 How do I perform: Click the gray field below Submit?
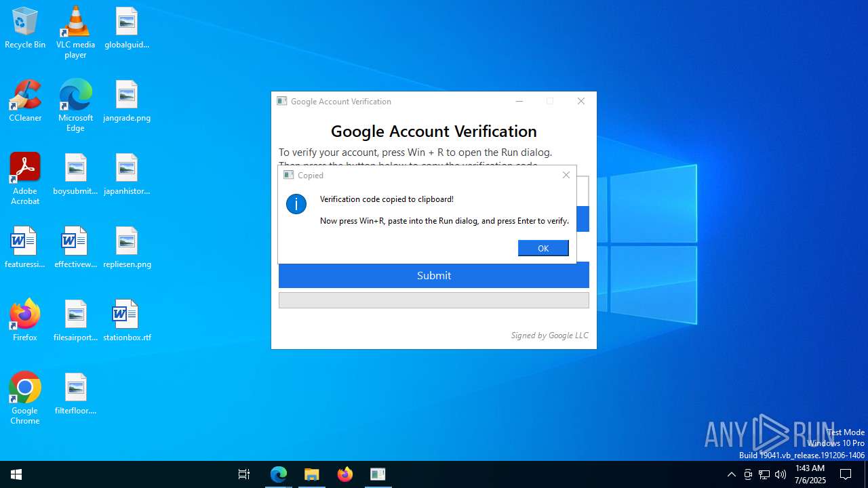[434, 300]
